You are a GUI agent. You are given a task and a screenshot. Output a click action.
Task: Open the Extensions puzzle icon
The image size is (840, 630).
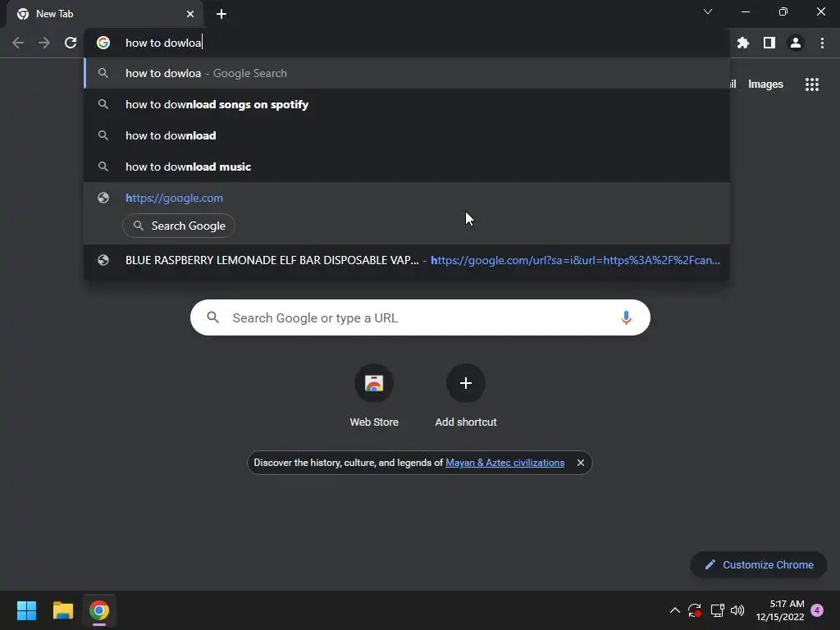(743, 43)
